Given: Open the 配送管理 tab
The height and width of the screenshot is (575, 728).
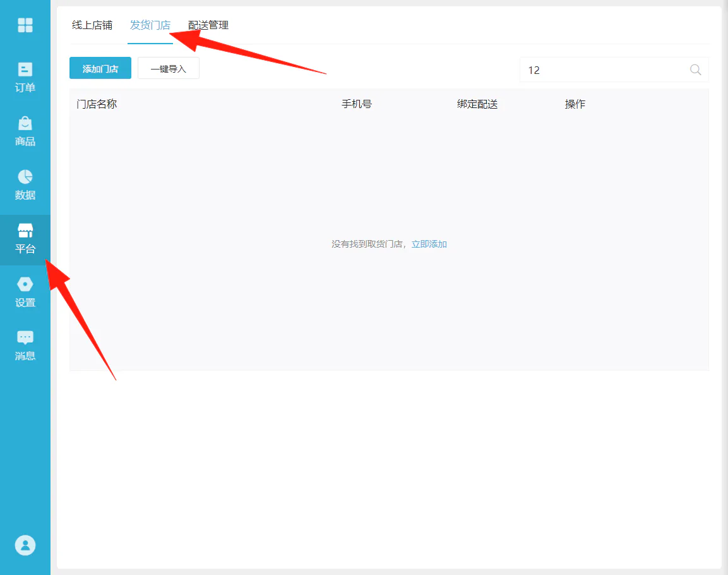Looking at the screenshot, I should point(208,25).
